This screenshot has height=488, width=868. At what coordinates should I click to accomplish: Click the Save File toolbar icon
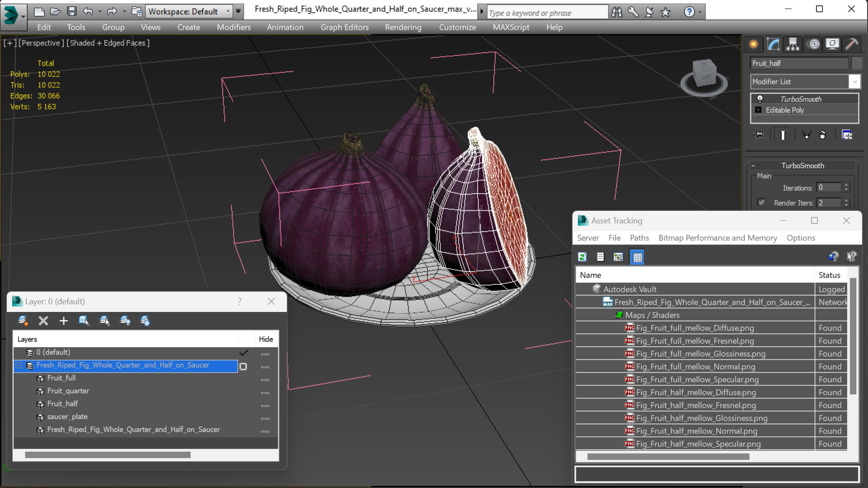(71, 11)
